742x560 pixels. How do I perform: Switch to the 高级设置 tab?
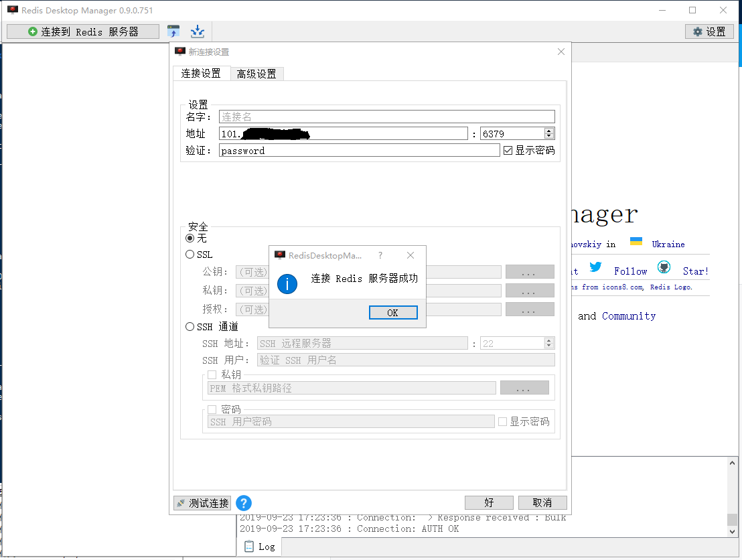tap(256, 74)
